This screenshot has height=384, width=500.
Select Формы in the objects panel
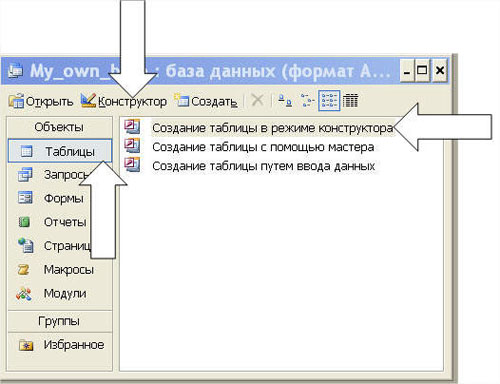coord(60,198)
